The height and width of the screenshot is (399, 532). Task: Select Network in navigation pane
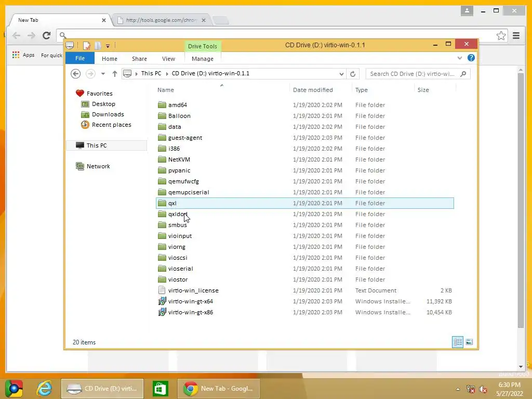click(x=98, y=166)
